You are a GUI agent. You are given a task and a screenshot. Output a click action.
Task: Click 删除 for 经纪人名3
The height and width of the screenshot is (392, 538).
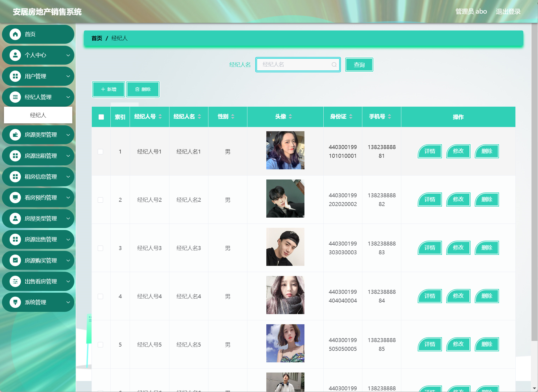[x=487, y=248]
